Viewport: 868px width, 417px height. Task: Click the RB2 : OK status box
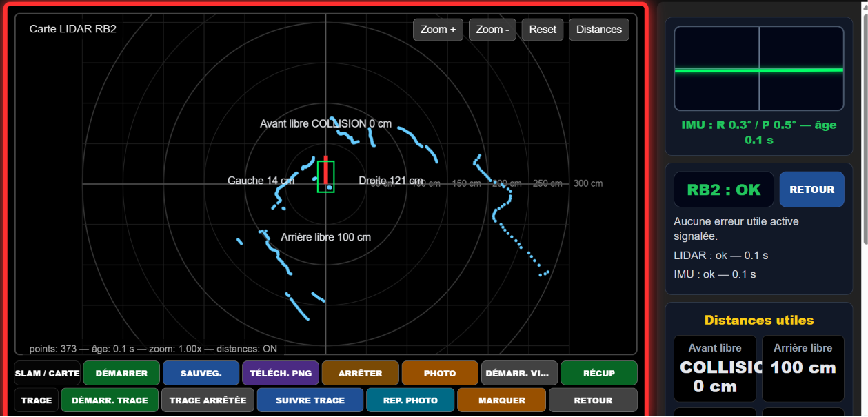click(724, 190)
